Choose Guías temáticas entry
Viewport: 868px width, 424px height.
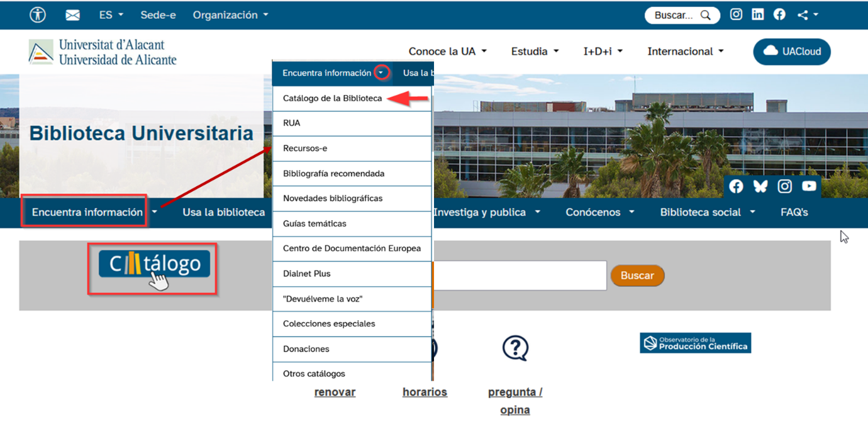click(x=352, y=223)
